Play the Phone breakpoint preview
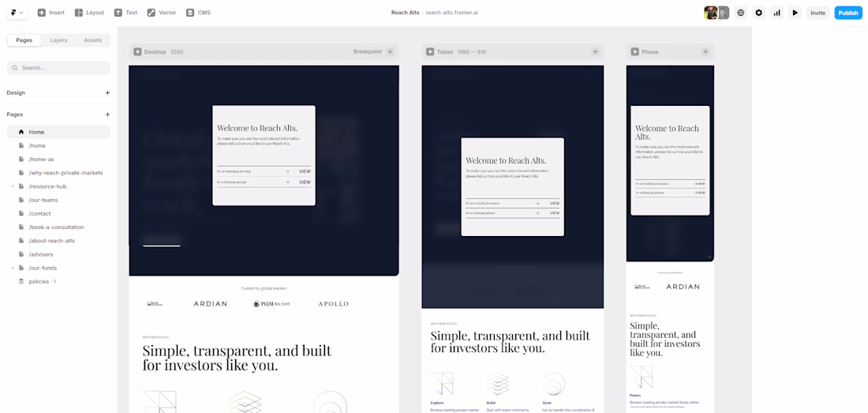The image size is (868, 413). point(634,52)
